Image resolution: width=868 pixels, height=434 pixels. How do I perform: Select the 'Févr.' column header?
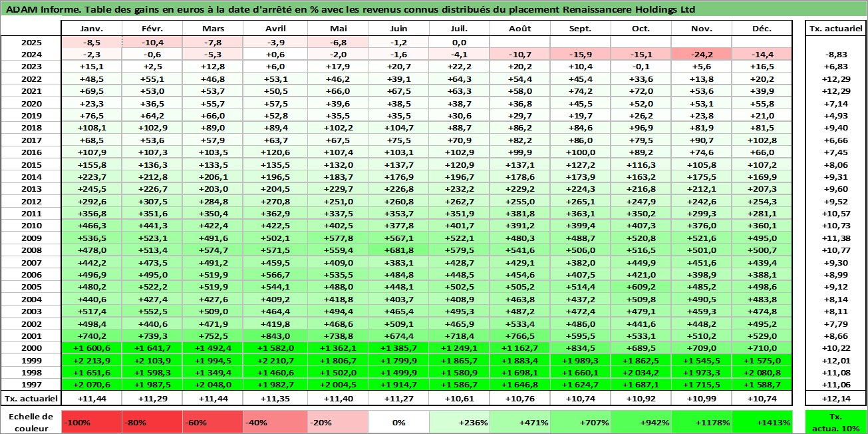[x=152, y=29]
